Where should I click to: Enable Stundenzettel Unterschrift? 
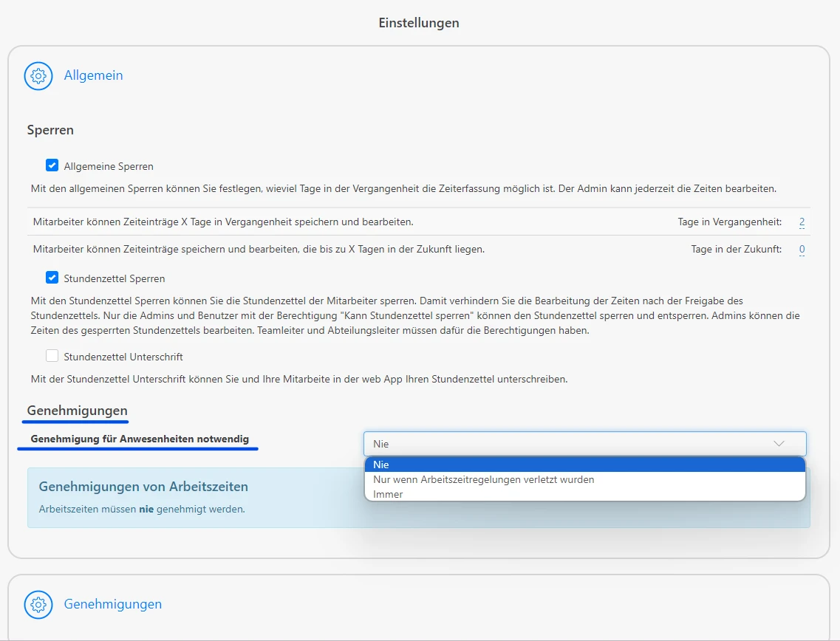coord(52,356)
